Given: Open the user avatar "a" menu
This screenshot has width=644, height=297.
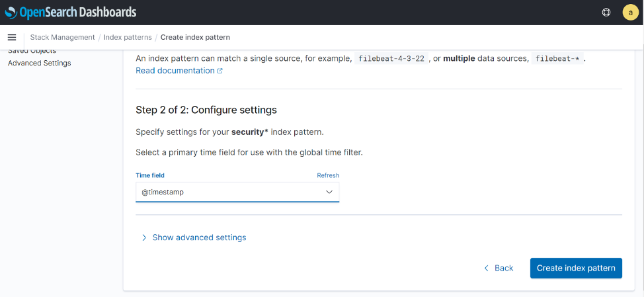Looking at the screenshot, I should (631, 13).
